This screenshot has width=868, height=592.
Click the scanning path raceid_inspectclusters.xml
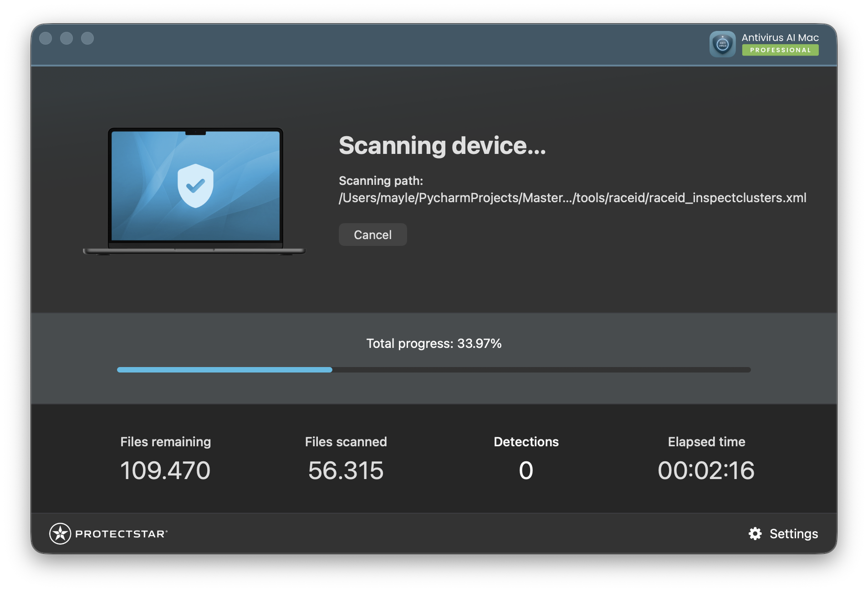pyautogui.click(x=572, y=198)
